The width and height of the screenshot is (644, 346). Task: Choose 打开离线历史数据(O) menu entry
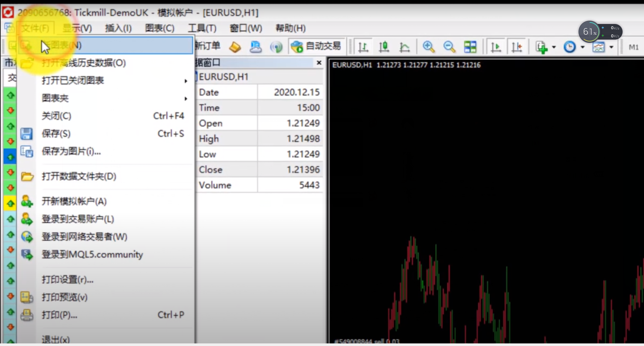105,63
